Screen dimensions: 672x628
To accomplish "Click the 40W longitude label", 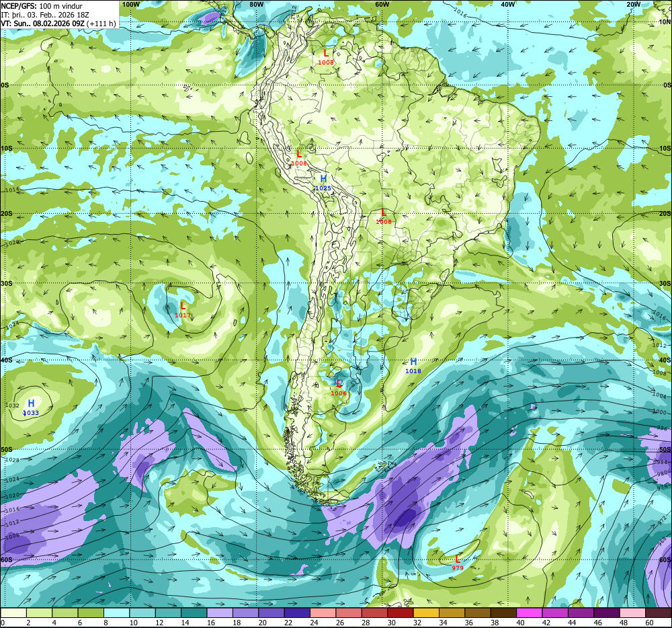I will 507,4.
